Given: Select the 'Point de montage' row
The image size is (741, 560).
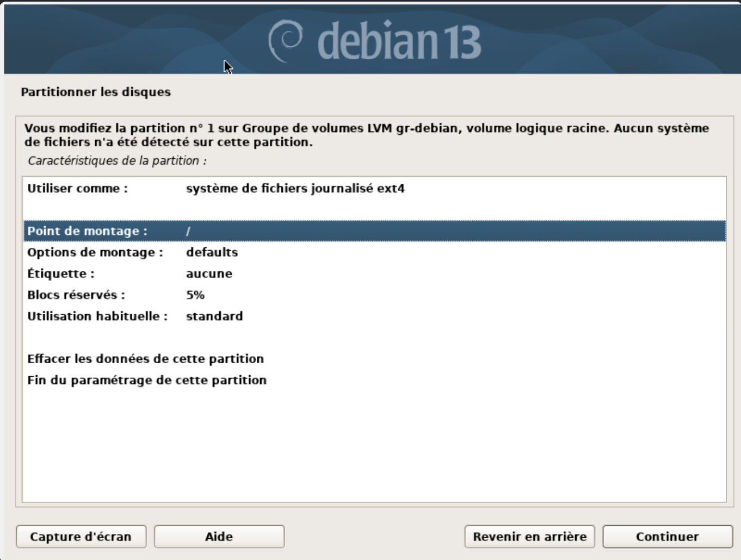Looking at the screenshot, I should 374,231.
